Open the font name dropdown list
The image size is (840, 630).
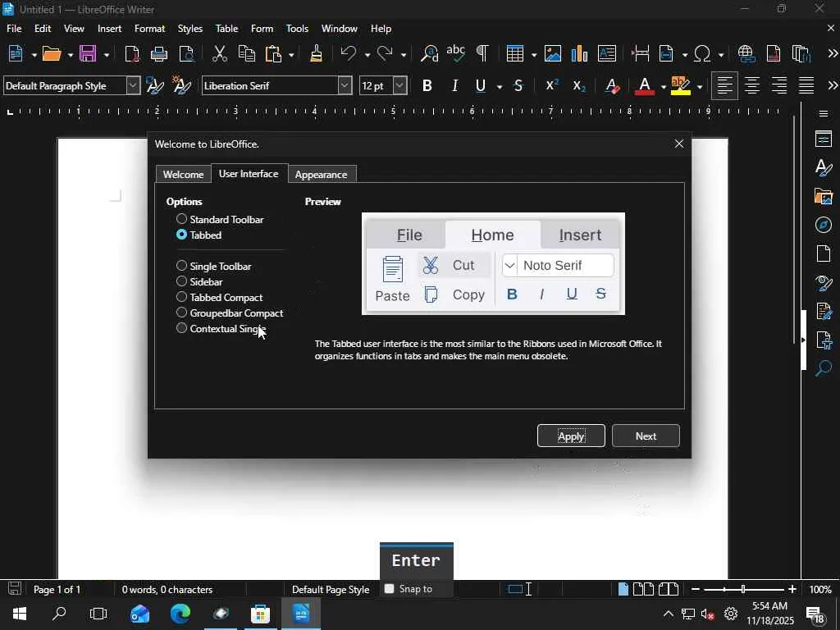coord(345,85)
